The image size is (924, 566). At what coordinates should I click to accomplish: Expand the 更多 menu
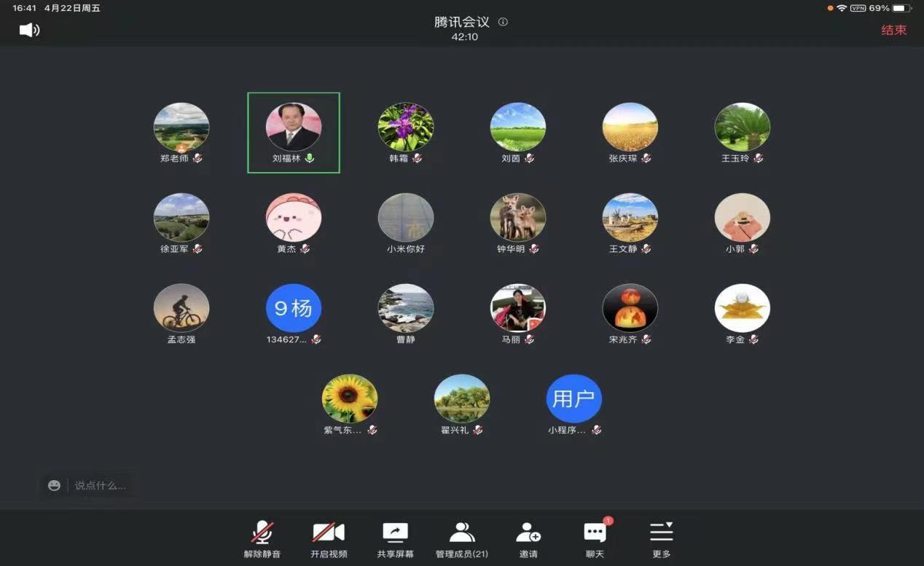click(x=661, y=540)
